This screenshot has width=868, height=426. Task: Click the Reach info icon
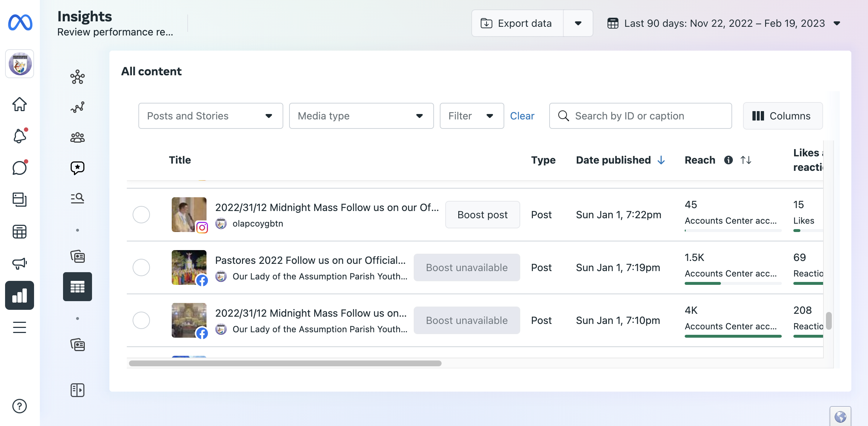[728, 160]
